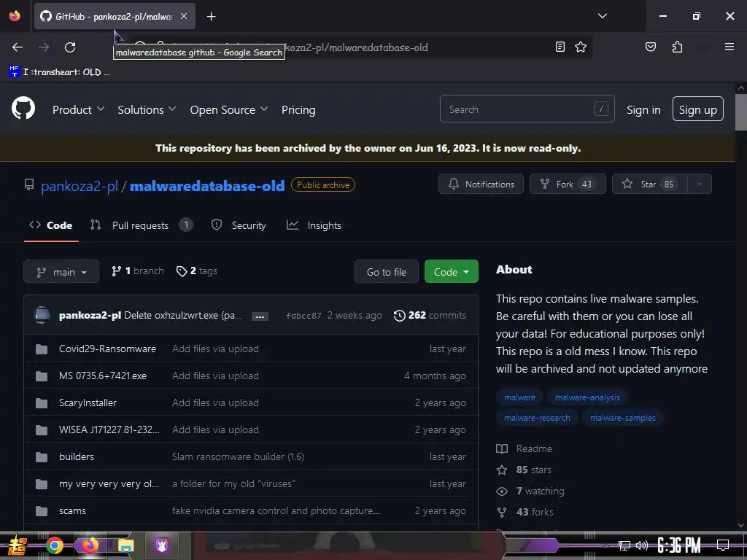This screenshot has height=560, width=747.
Task: Open a new tab with the plus icon
Action: [x=211, y=17]
